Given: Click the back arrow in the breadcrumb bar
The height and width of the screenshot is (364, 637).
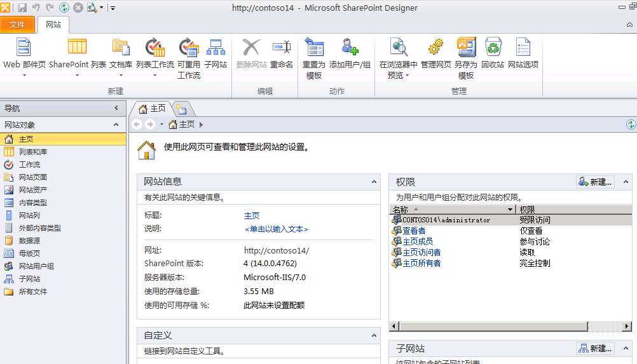Looking at the screenshot, I should (x=137, y=124).
